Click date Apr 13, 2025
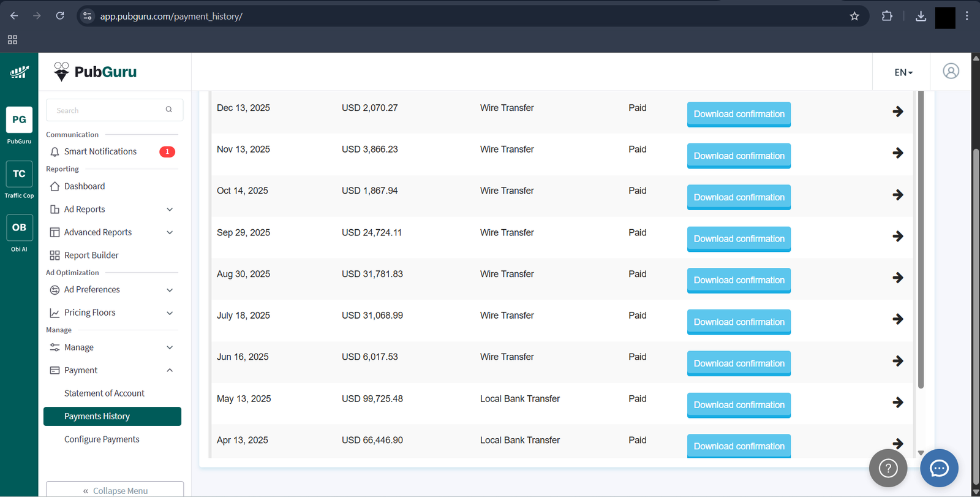The width and height of the screenshot is (980, 497). (243, 440)
